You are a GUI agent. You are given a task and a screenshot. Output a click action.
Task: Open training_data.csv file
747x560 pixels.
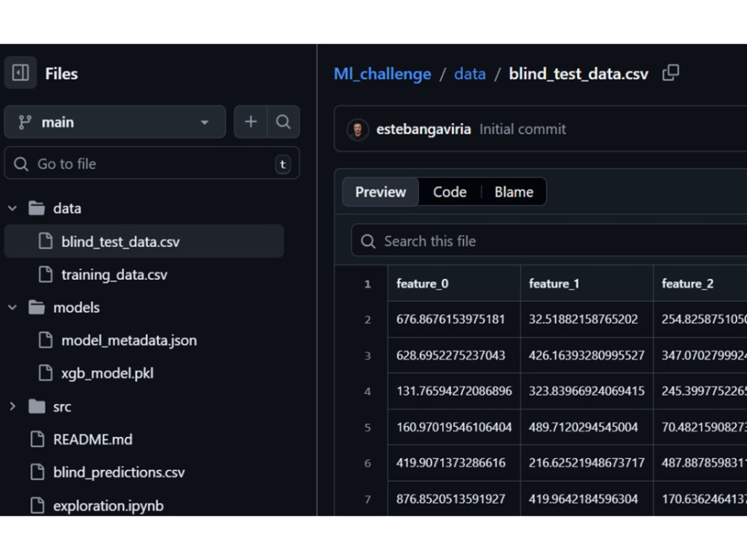[114, 275]
